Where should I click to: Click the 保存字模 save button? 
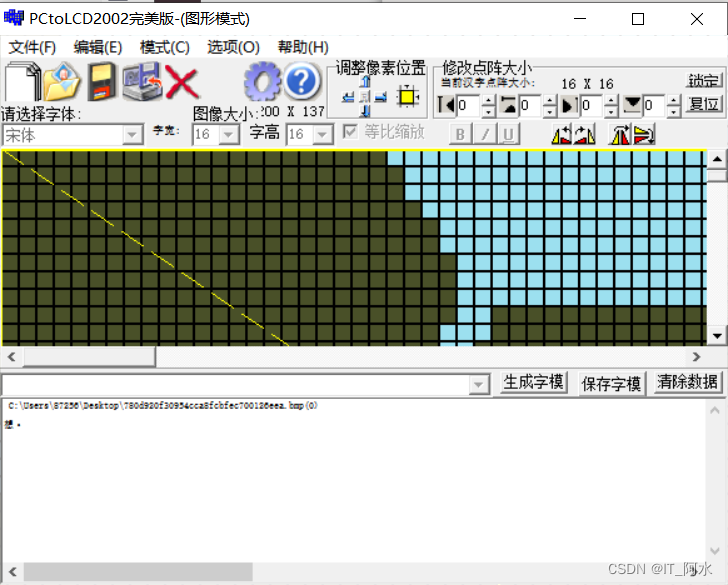(611, 384)
